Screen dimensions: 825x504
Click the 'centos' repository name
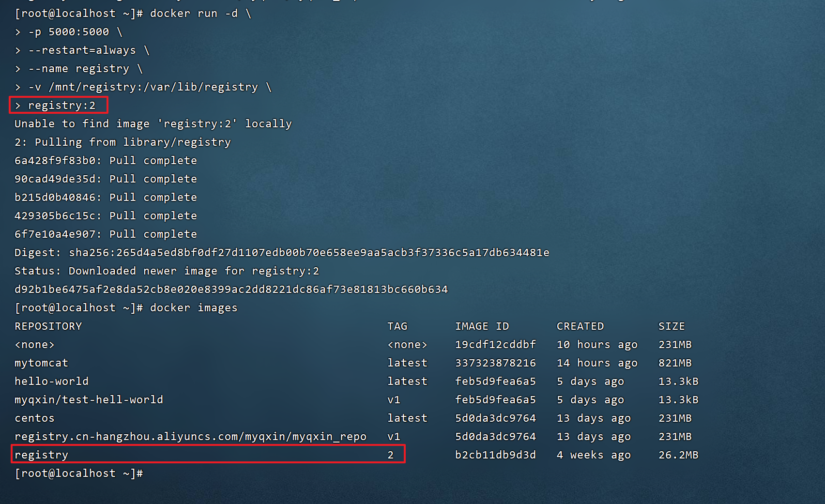(35, 418)
